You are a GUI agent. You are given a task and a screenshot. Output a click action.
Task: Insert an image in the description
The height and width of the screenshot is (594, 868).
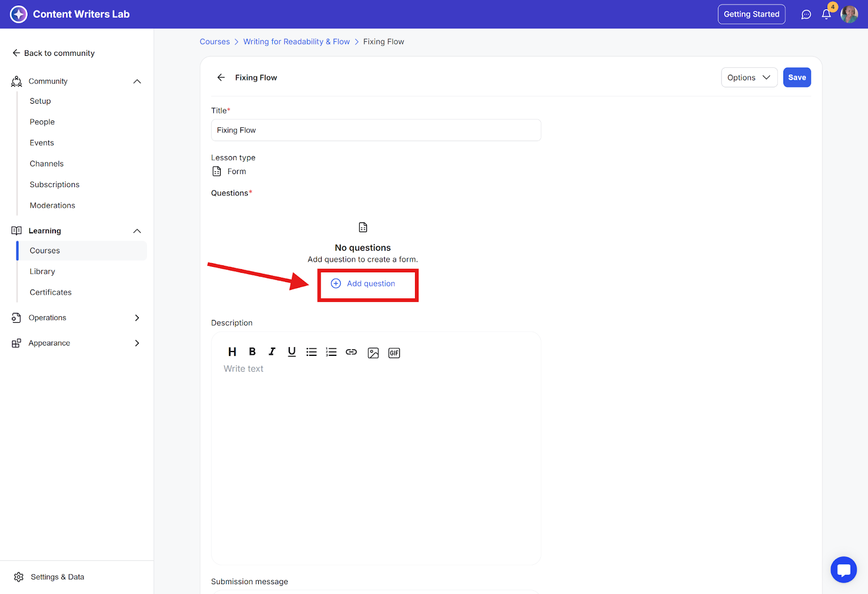[373, 353]
